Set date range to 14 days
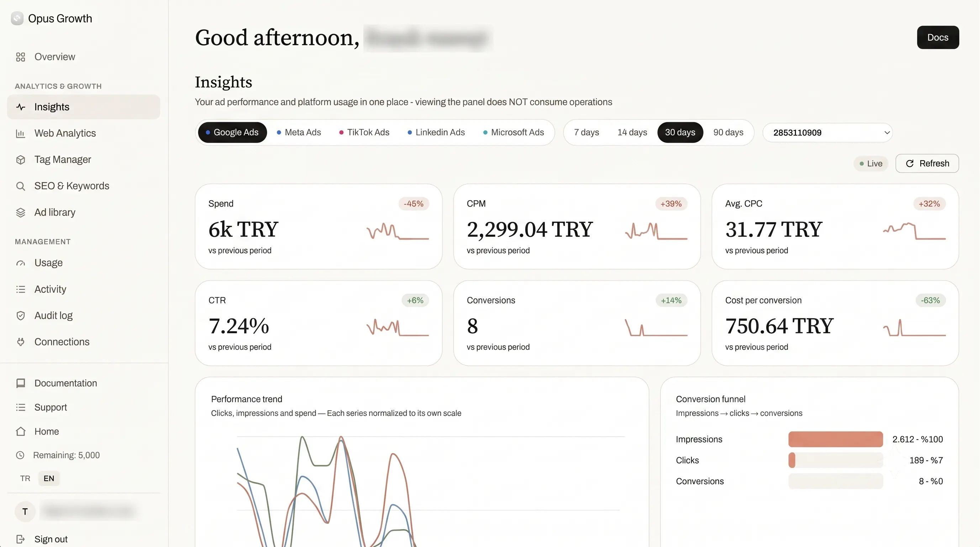This screenshot has height=547, width=980. coord(632,132)
